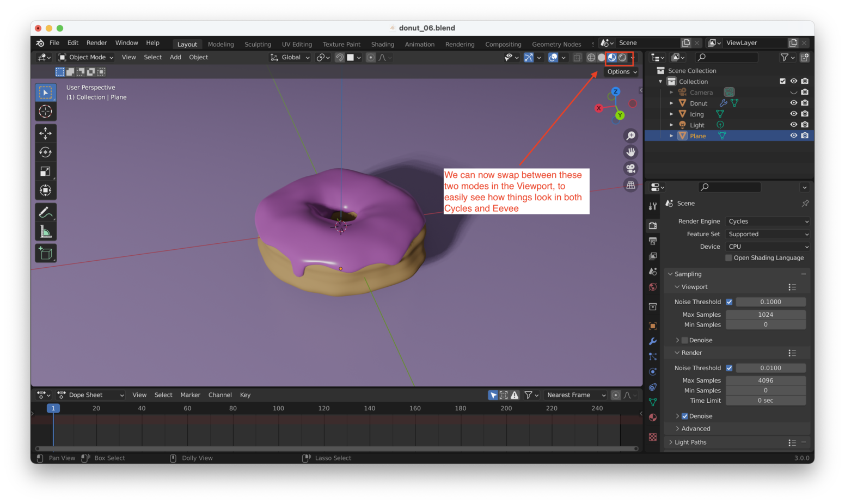Screen dimensions: 845x504
Task: Open the Object Mode dropdown
Action: (x=86, y=57)
